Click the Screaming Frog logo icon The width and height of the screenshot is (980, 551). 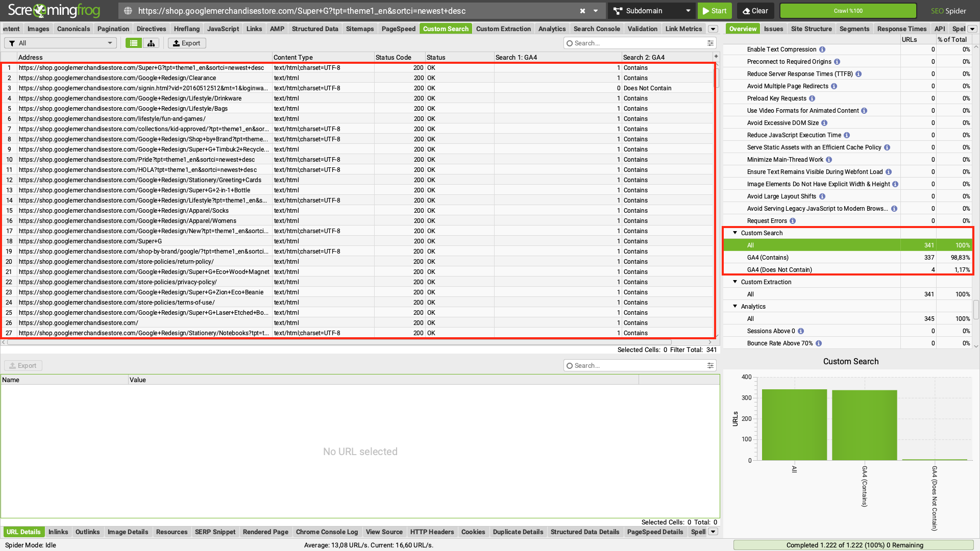[38, 10]
